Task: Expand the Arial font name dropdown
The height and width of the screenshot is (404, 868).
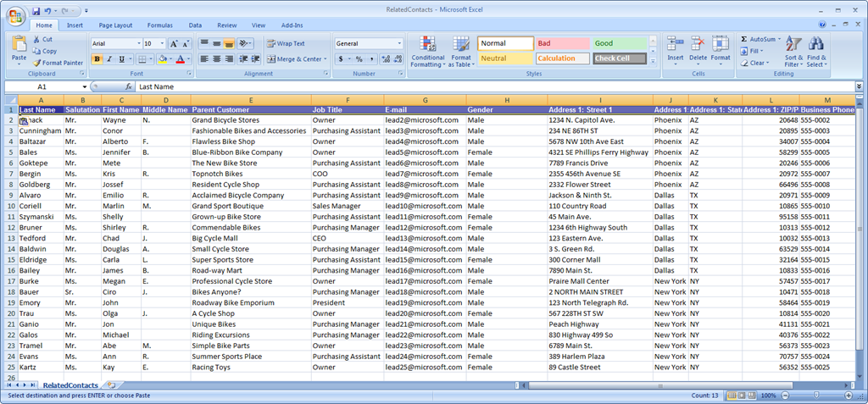Action: (x=138, y=44)
